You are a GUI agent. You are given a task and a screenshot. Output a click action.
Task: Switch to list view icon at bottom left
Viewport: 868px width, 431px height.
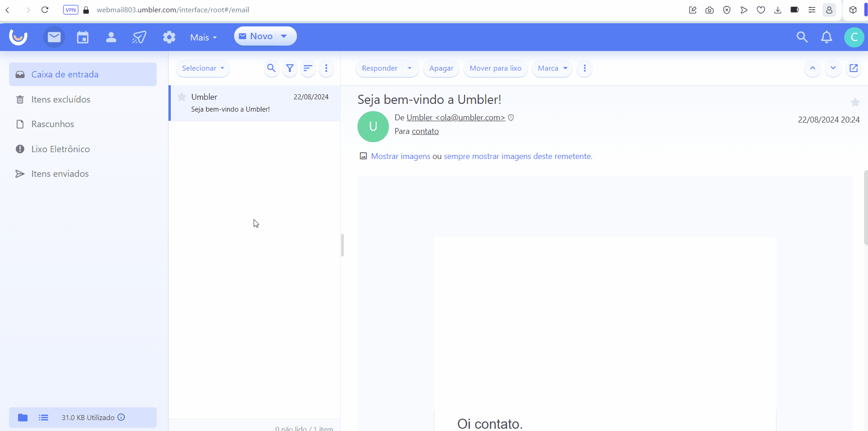(x=44, y=417)
